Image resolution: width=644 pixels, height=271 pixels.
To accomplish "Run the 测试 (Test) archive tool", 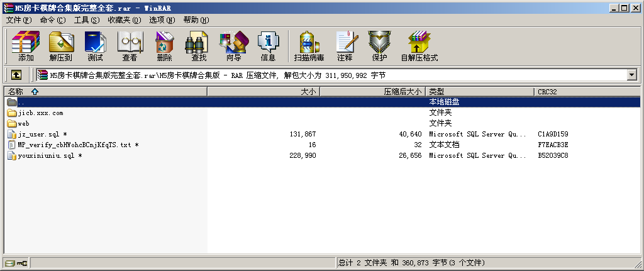I will 95,46.
